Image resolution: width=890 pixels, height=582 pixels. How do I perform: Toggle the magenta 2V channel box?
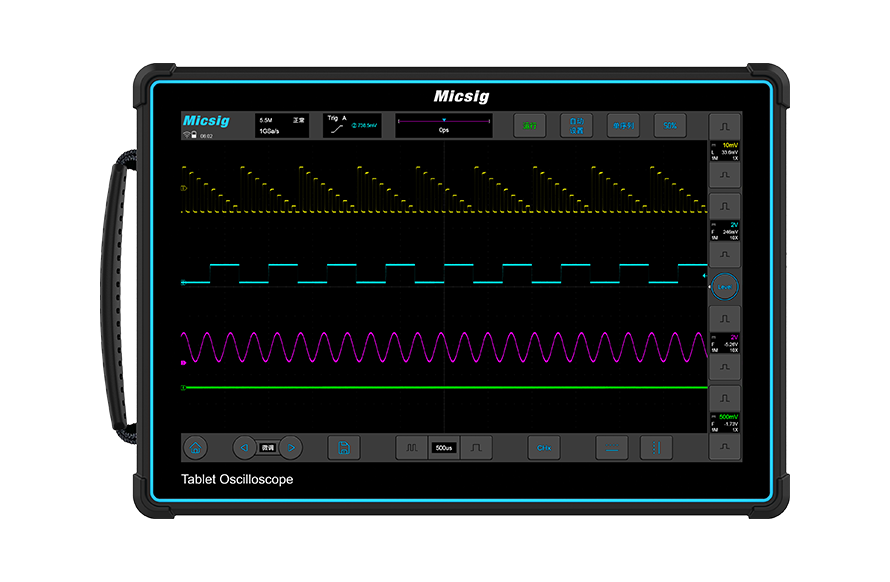click(725, 343)
